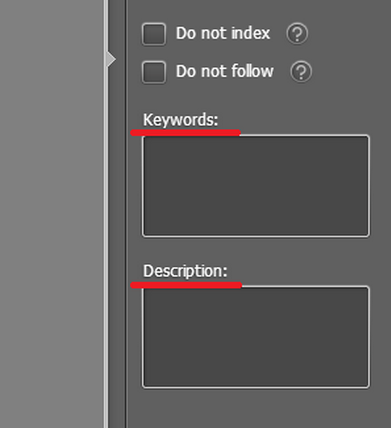The height and width of the screenshot is (428, 391).
Task: Toggle search engine indexing off via checkbox
Action: [154, 34]
